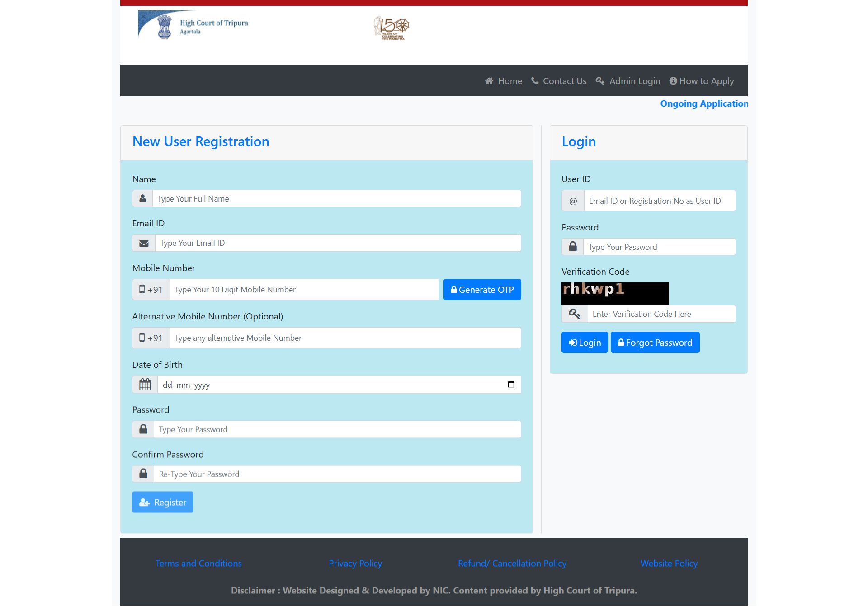The height and width of the screenshot is (606, 868).
Task: Click the 150 Years Mahatma logo
Action: (x=392, y=28)
